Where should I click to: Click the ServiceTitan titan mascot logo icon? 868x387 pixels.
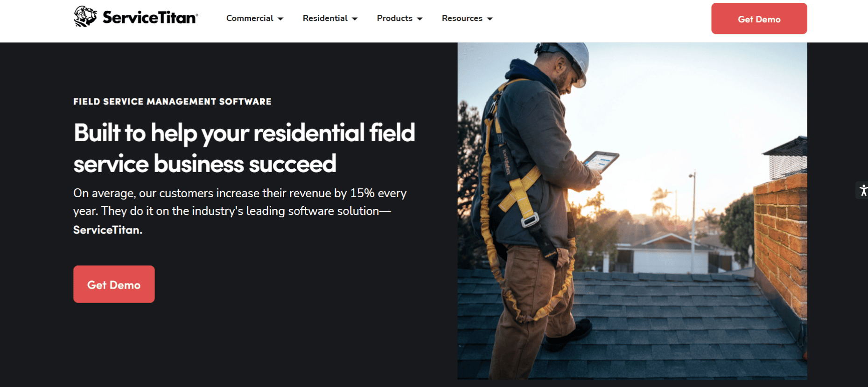[x=85, y=16]
